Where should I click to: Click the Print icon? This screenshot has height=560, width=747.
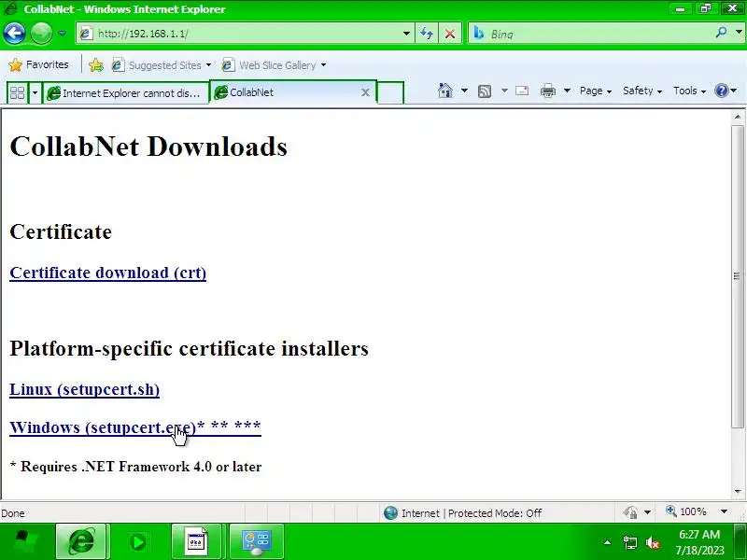pyautogui.click(x=548, y=91)
